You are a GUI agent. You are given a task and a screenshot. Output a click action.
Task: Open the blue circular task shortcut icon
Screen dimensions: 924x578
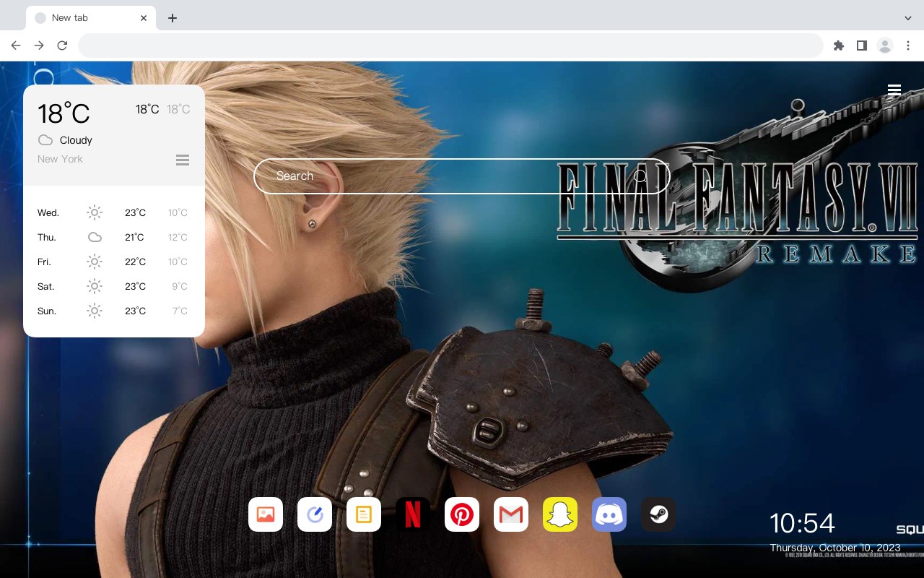pos(315,514)
